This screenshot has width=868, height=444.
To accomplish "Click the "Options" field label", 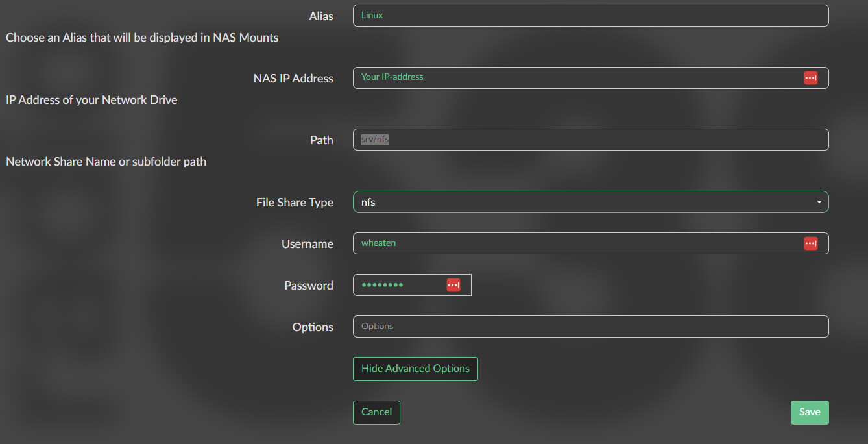I will [x=313, y=327].
